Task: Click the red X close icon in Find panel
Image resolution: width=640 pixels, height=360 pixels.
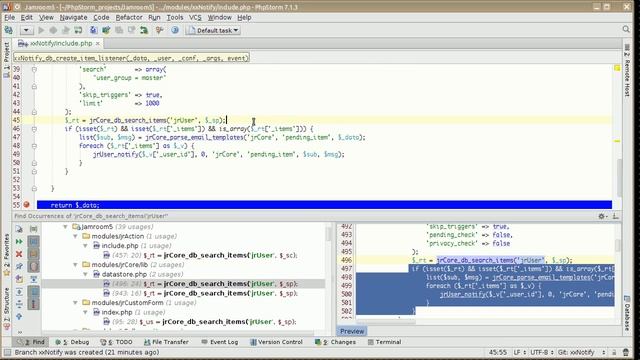Action: [19, 254]
